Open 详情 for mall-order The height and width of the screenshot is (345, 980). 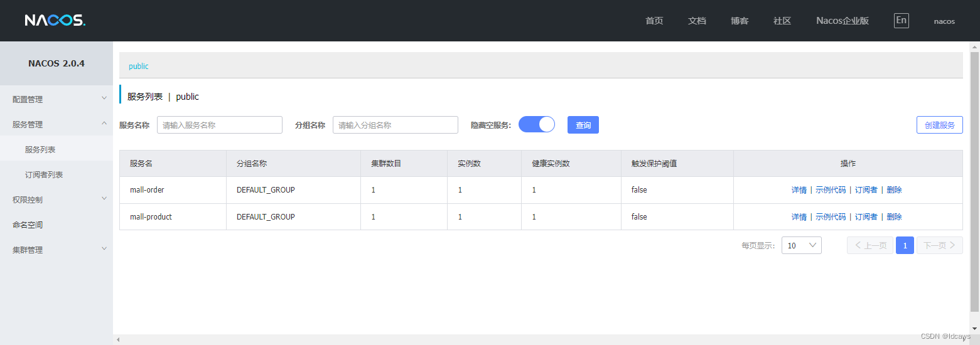(x=799, y=190)
